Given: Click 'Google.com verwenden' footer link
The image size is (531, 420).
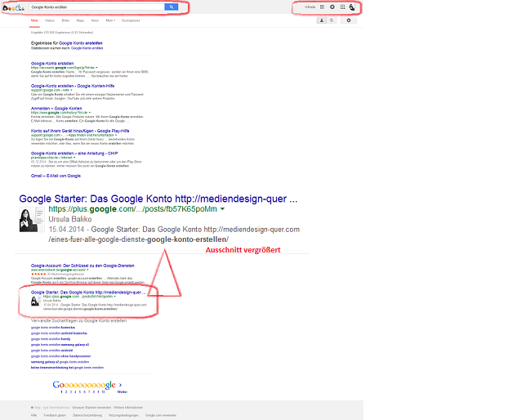Looking at the screenshot, I should 161,415.
